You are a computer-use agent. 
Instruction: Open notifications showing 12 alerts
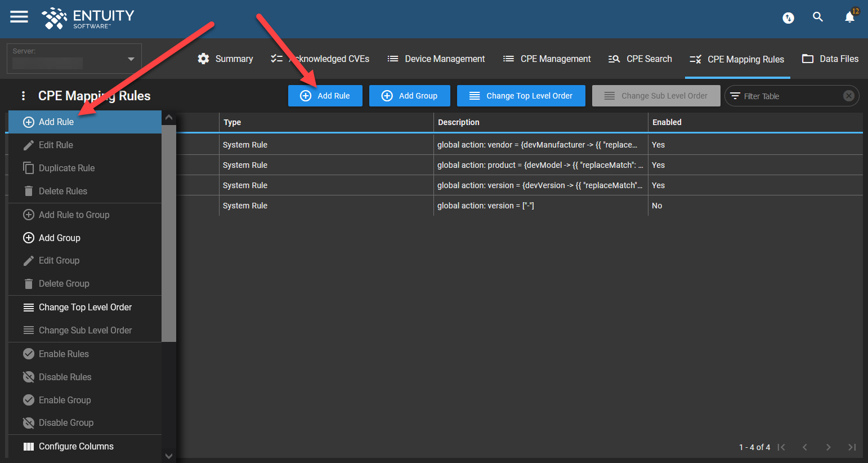849,17
